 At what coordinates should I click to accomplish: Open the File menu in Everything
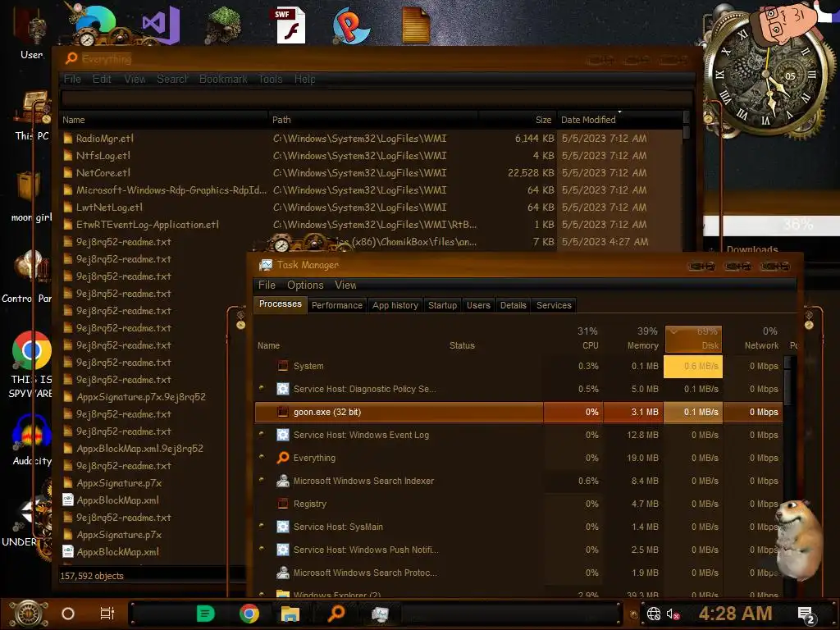click(x=72, y=80)
